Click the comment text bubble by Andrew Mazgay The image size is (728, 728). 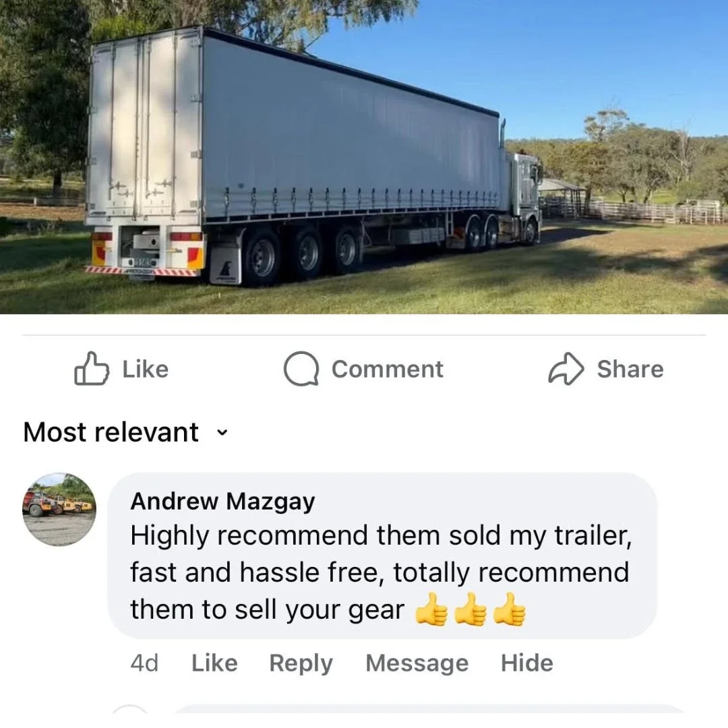pos(382,555)
